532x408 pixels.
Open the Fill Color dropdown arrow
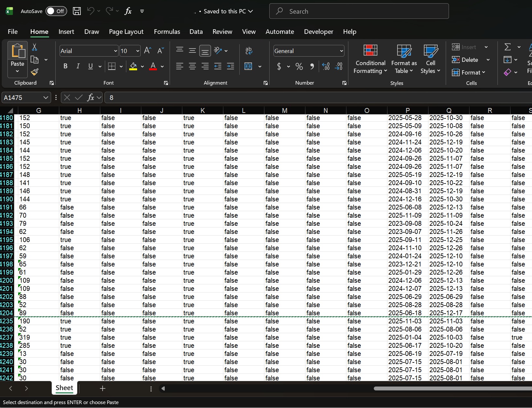coord(142,66)
